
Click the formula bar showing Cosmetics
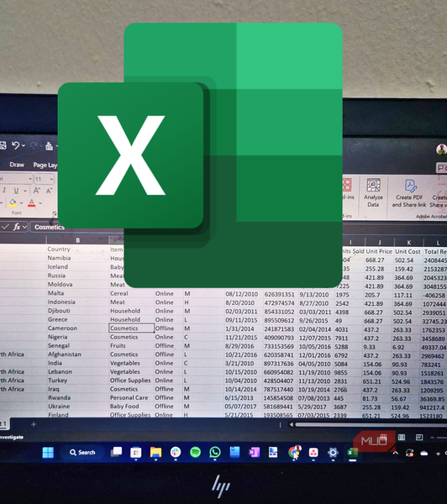point(50,228)
